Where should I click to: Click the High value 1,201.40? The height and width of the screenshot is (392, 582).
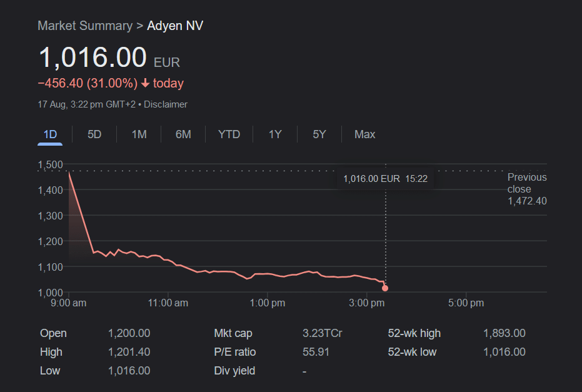(129, 352)
